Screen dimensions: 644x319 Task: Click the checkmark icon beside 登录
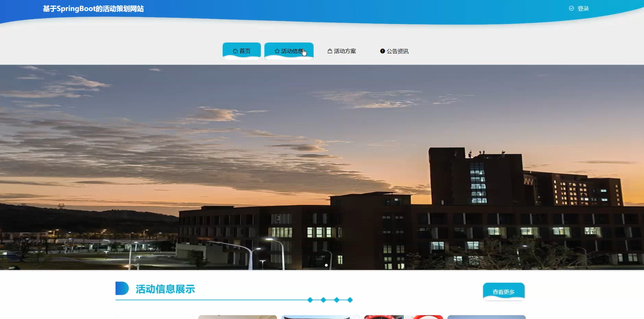pyautogui.click(x=571, y=9)
